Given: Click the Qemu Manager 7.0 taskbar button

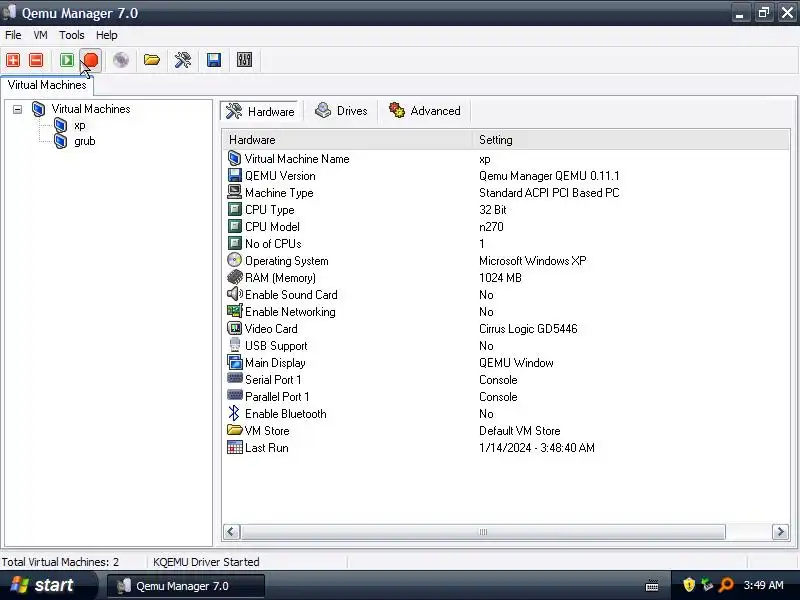Looking at the screenshot, I should point(186,586).
